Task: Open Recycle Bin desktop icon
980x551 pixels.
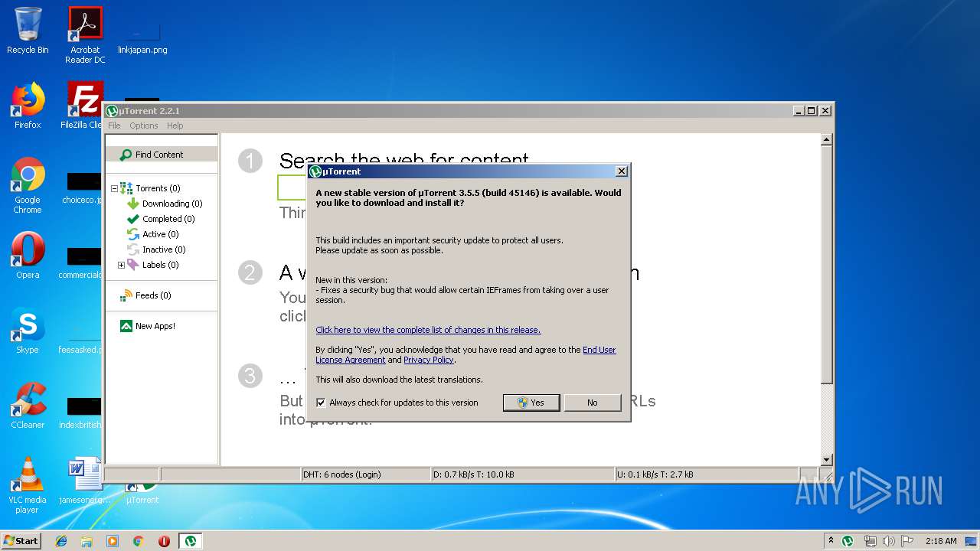Action: tap(28, 31)
